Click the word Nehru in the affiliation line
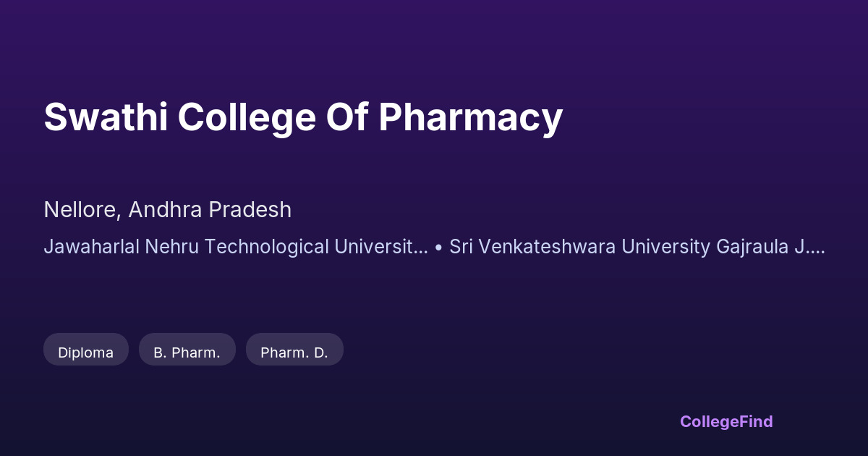 [x=174, y=247]
